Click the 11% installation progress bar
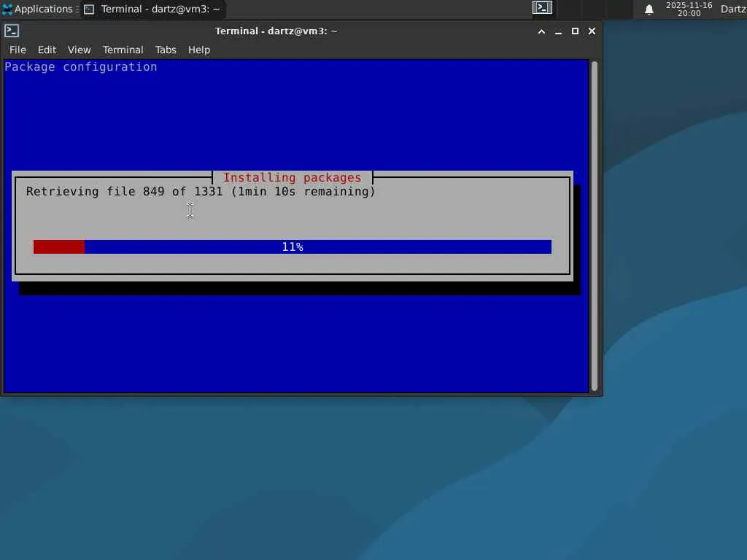747x560 pixels. point(293,246)
